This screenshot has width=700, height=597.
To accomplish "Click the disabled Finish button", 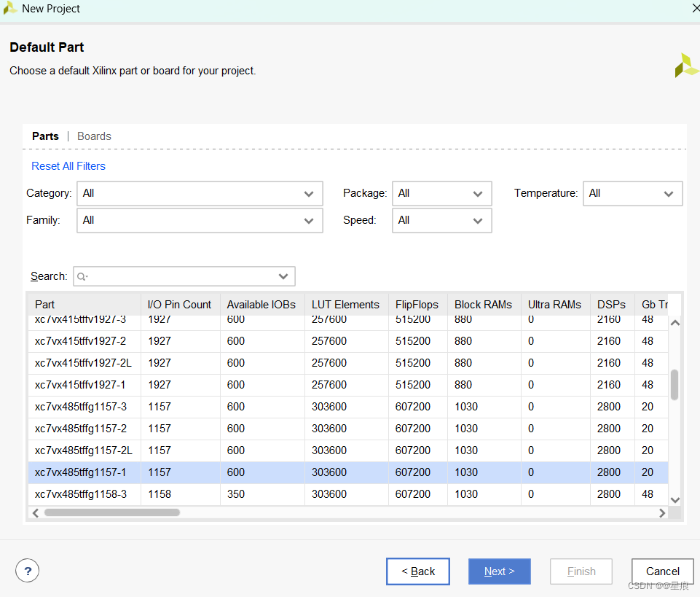I will pos(581,571).
